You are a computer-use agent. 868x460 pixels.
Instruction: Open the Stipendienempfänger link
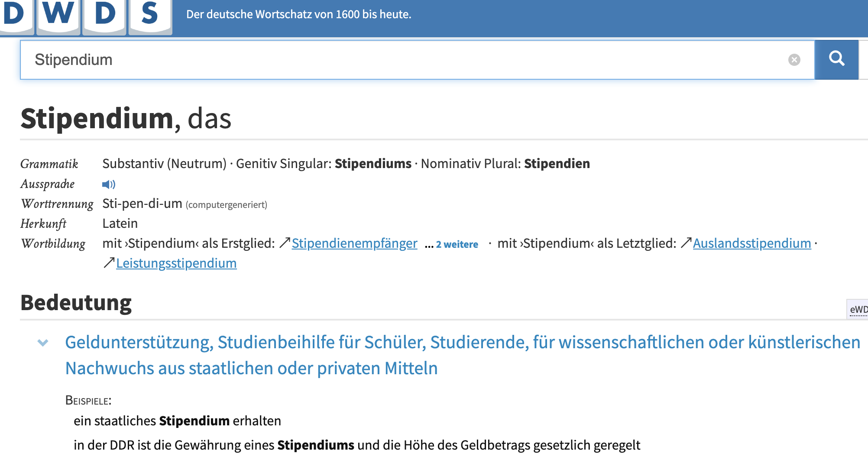(354, 243)
